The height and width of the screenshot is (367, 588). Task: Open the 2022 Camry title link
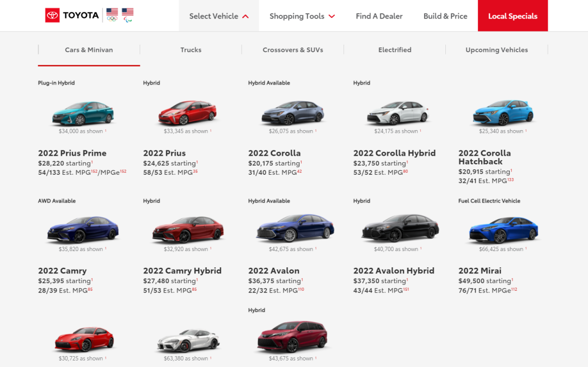point(62,271)
